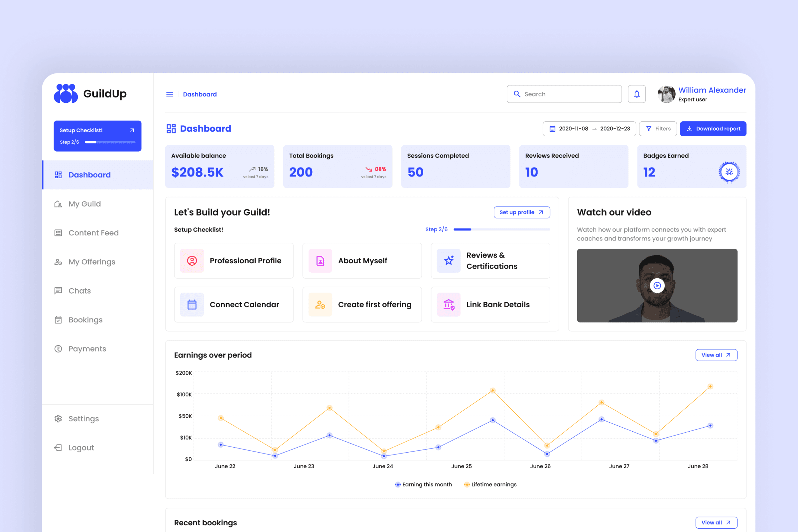This screenshot has width=798, height=532.
Task: Select the Professional Profile checklist card
Action: (233, 261)
